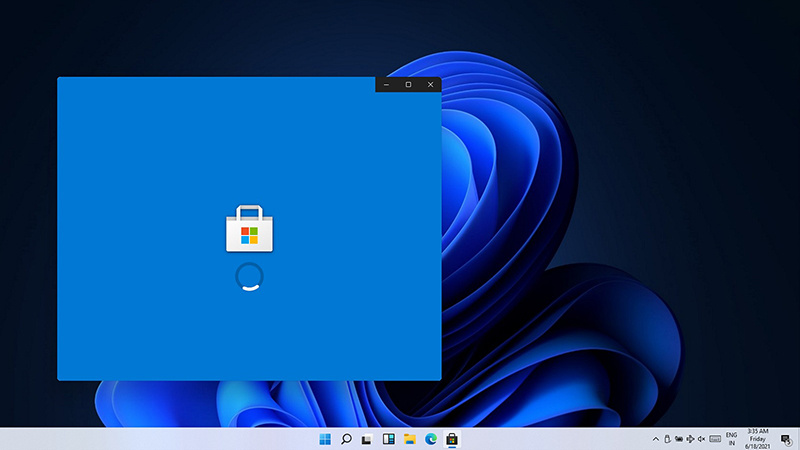The image size is (800, 450).
Task: Open the network tray icon
Action: tap(690, 439)
